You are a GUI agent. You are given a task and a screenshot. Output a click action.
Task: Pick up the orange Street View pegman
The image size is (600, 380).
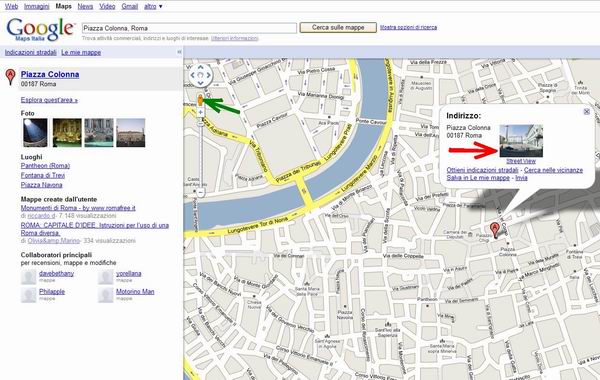pyautogui.click(x=200, y=100)
